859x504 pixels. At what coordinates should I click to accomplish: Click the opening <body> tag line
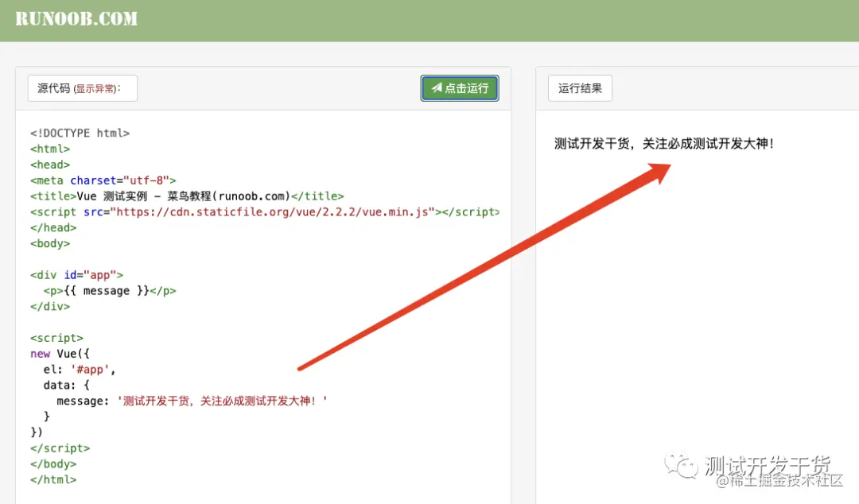(x=50, y=243)
